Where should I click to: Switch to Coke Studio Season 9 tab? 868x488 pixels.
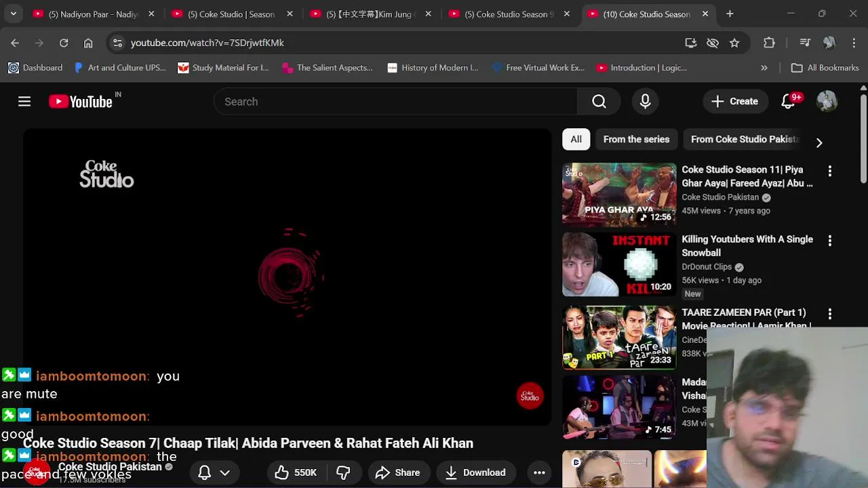510,14
